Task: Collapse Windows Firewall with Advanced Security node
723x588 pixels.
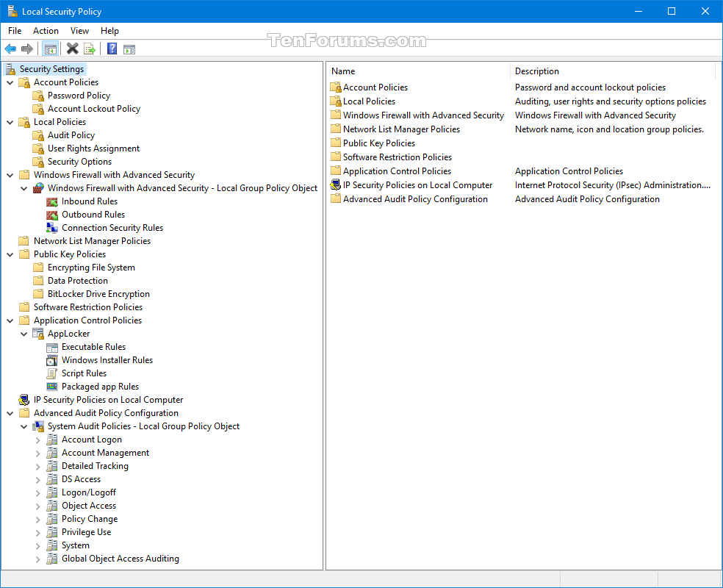Action: point(10,174)
